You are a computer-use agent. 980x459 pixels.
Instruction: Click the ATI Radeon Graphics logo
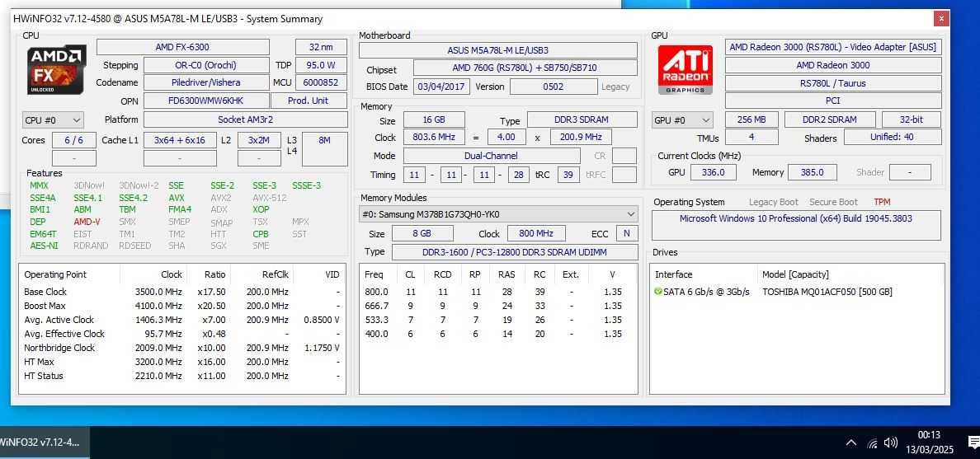(685, 69)
